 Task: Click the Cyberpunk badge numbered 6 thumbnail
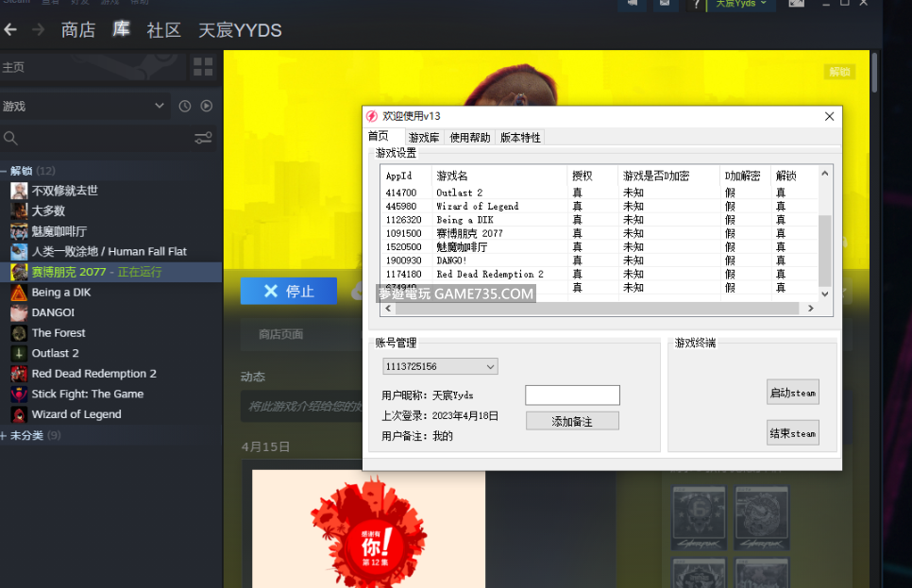(699, 519)
